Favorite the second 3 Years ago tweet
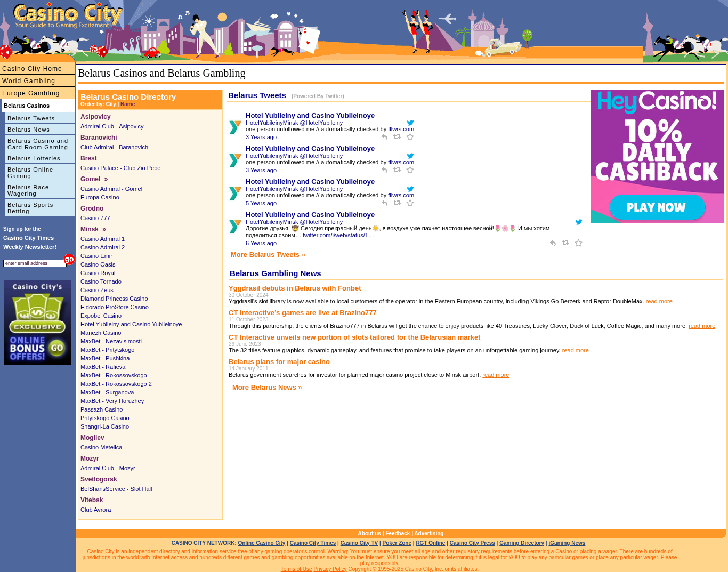728x572 pixels. [x=410, y=170]
